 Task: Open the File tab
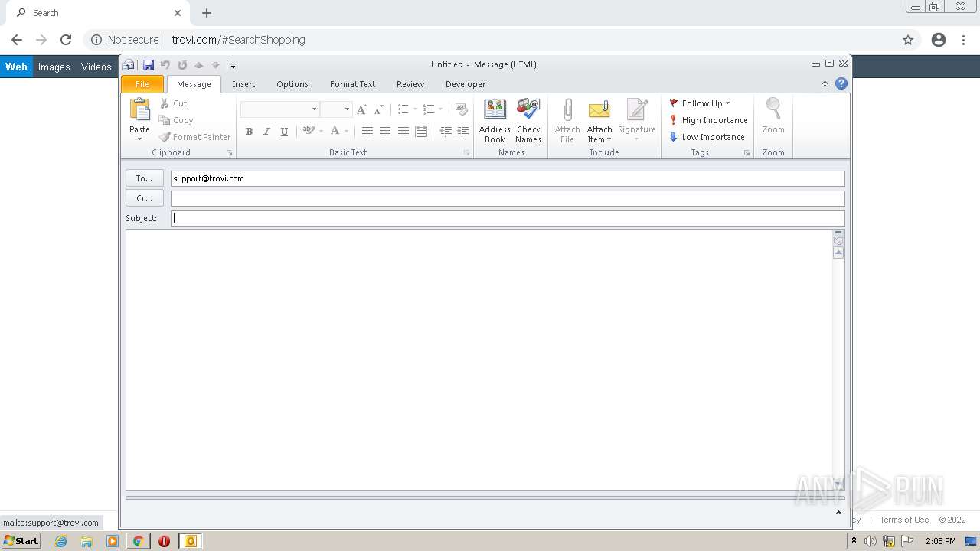click(142, 84)
